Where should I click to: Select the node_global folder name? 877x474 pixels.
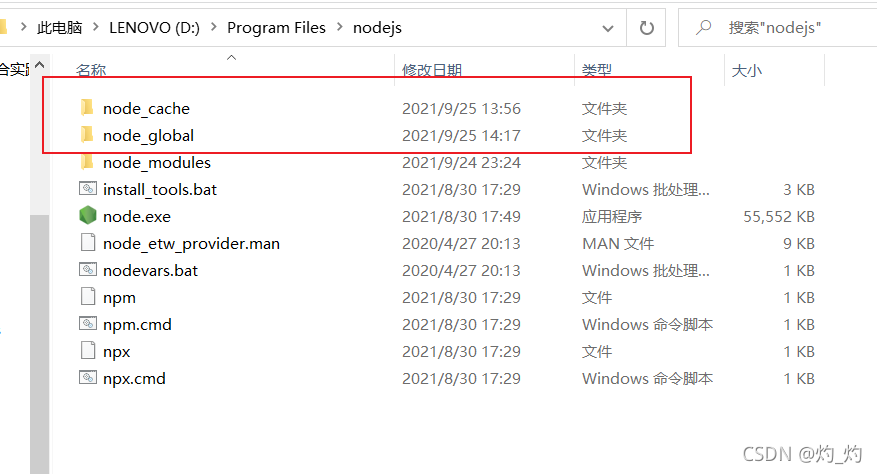click(x=148, y=135)
